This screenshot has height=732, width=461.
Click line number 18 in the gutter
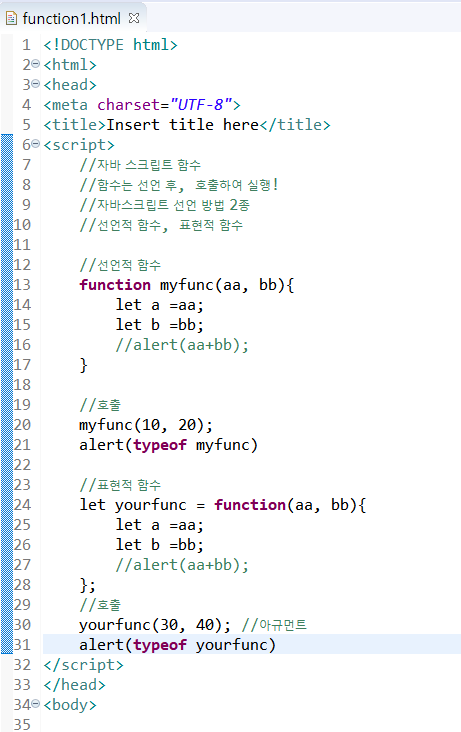(x=22, y=385)
